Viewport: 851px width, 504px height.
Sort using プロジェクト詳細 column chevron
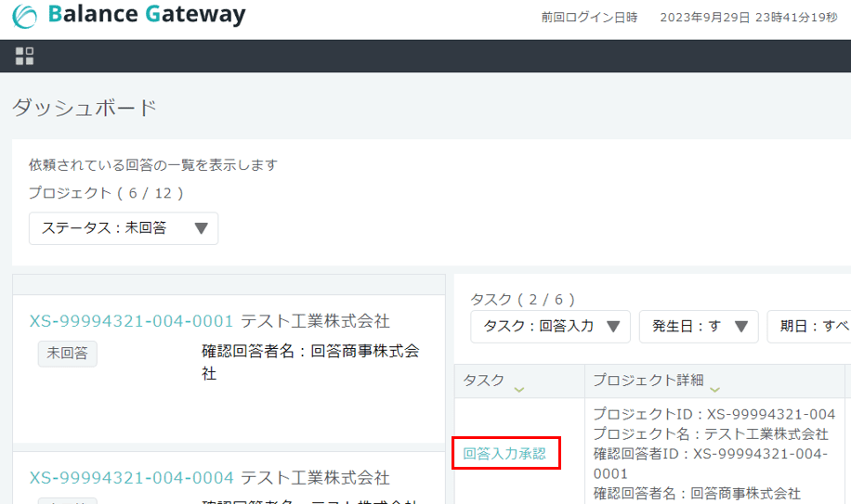(714, 389)
